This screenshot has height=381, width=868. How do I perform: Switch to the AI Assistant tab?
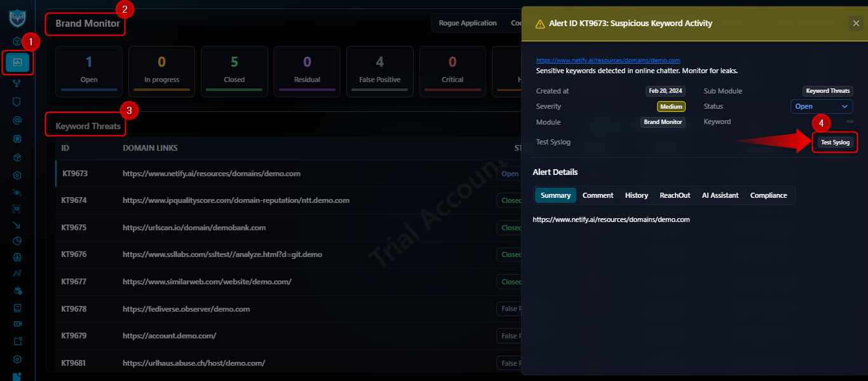click(x=720, y=195)
